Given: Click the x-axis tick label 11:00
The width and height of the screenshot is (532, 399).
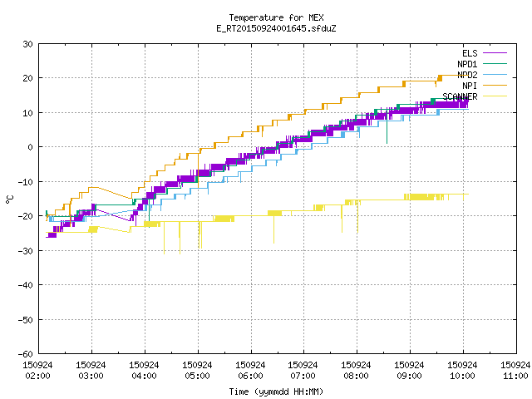Looking at the screenshot, I should (x=515, y=376).
